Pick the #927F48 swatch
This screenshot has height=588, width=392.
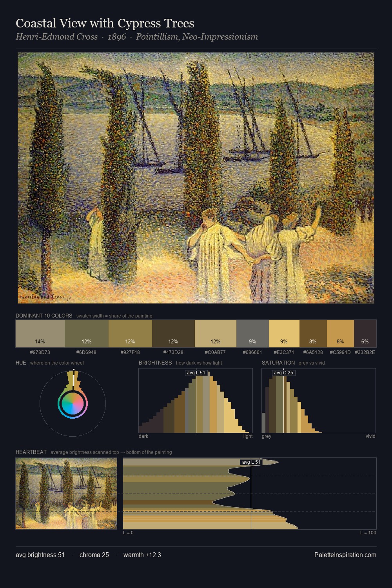coord(130,334)
